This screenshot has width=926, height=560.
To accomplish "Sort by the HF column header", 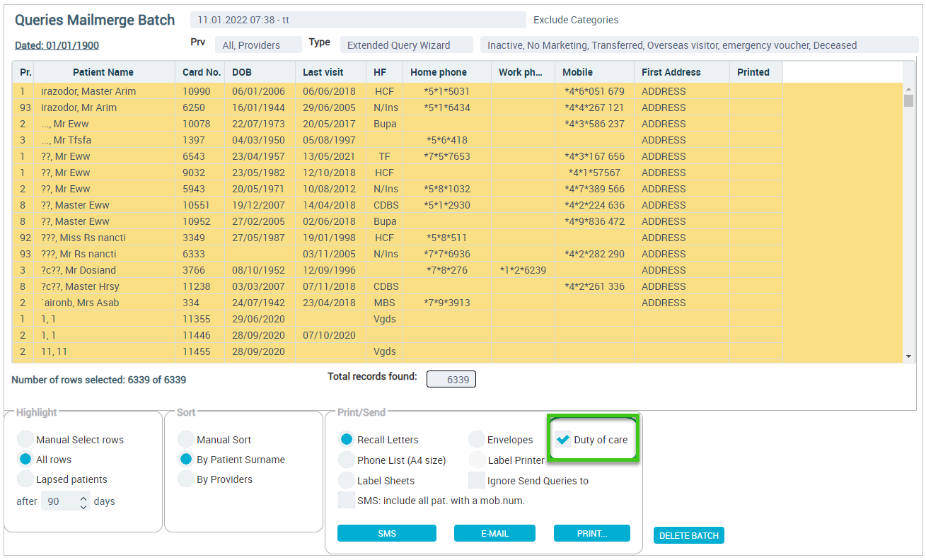I will click(x=384, y=72).
